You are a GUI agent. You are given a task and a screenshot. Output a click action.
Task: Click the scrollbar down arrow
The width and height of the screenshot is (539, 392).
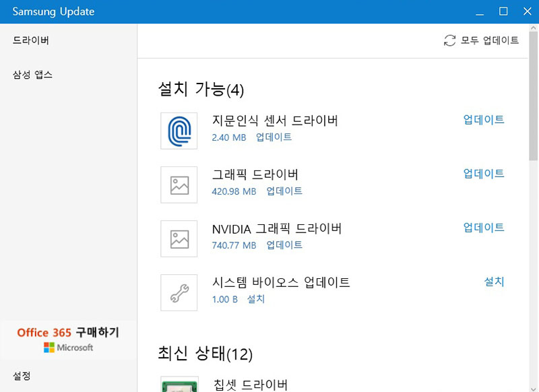pos(533,389)
